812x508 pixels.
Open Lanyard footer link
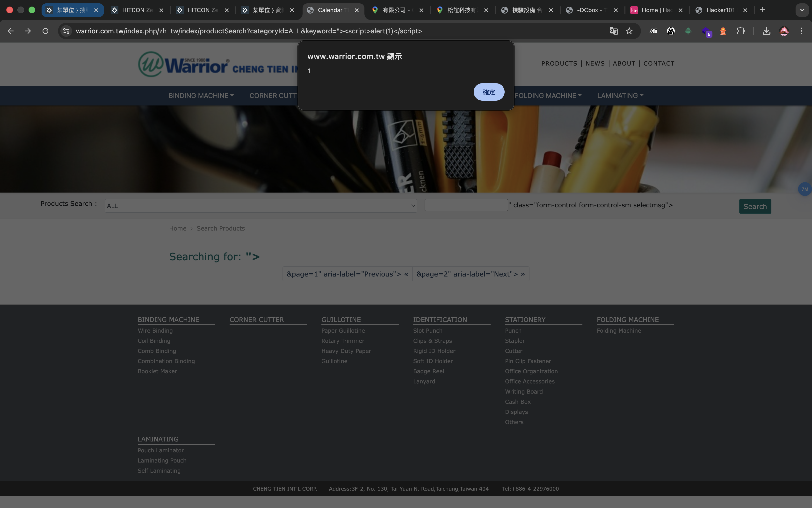[424, 381]
